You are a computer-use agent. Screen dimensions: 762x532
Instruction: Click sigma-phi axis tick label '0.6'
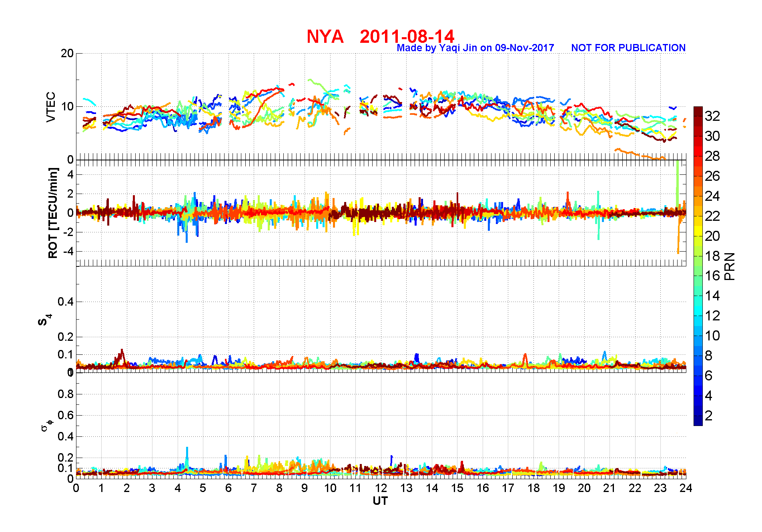tap(66, 415)
